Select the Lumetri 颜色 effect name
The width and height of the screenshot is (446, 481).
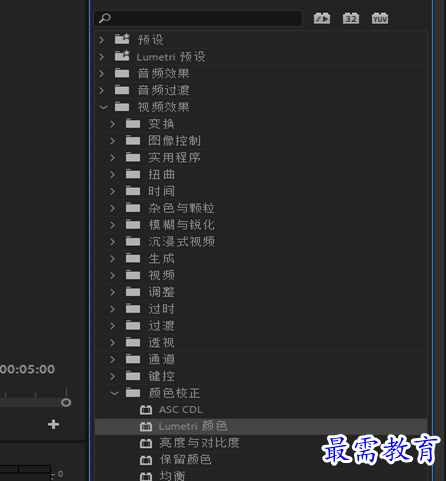point(193,426)
